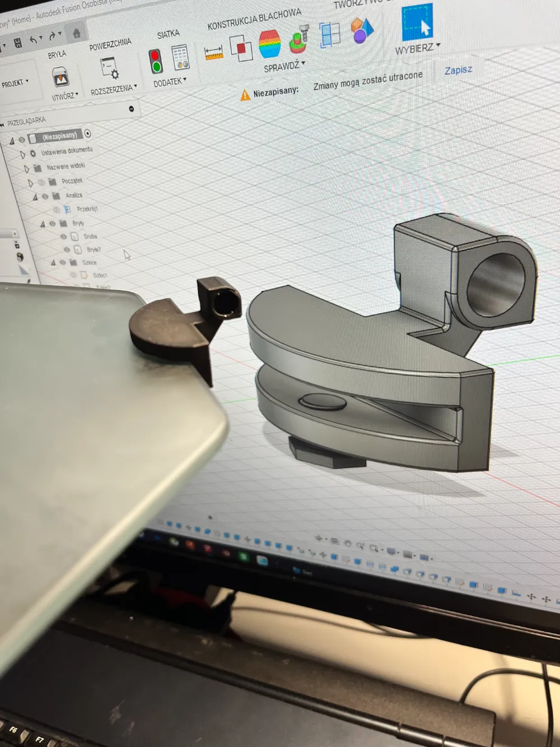Toggle visibility eye of Bryły folder

(x=52, y=224)
